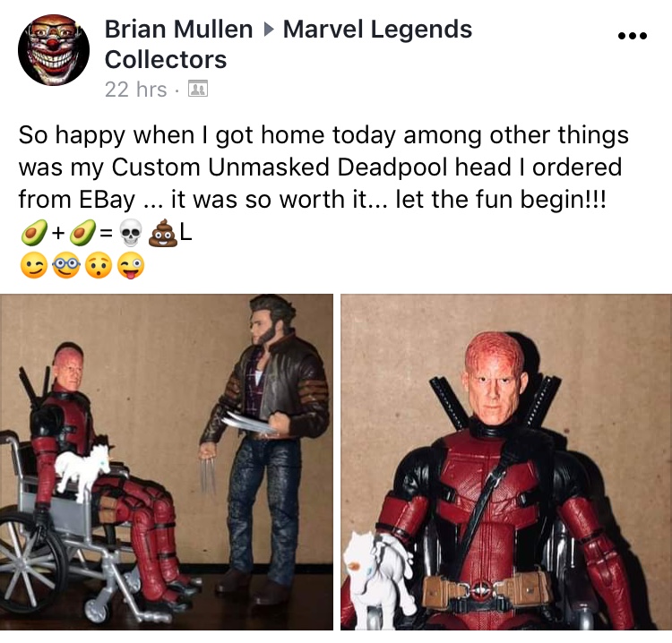Open the post options three-dot menu
672x643 pixels.
pyautogui.click(x=633, y=36)
